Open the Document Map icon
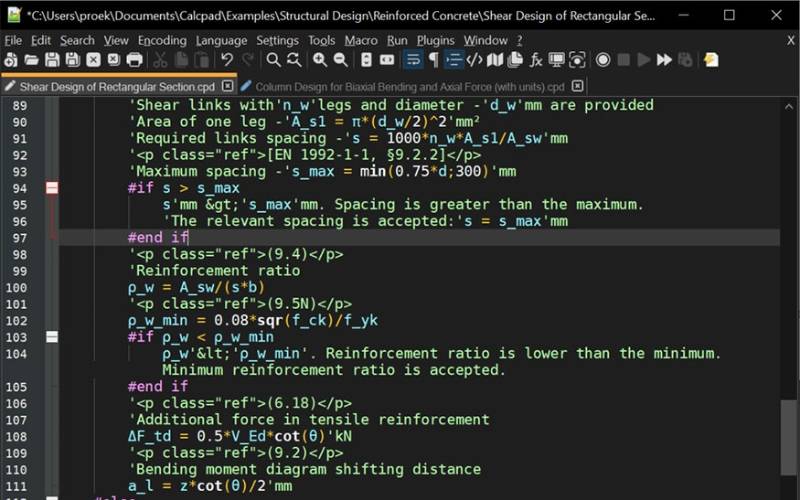Viewport: 800px width, 500px height. 496,61
